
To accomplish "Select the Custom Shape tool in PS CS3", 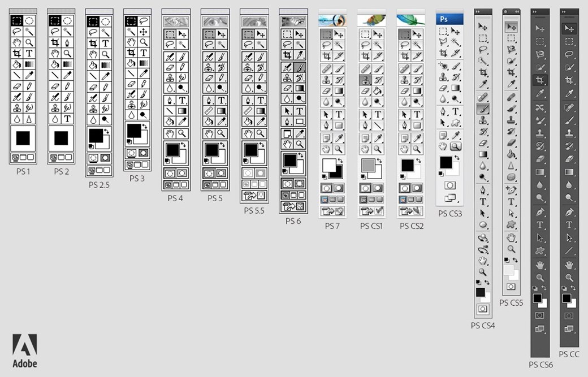I will tap(456, 123).
